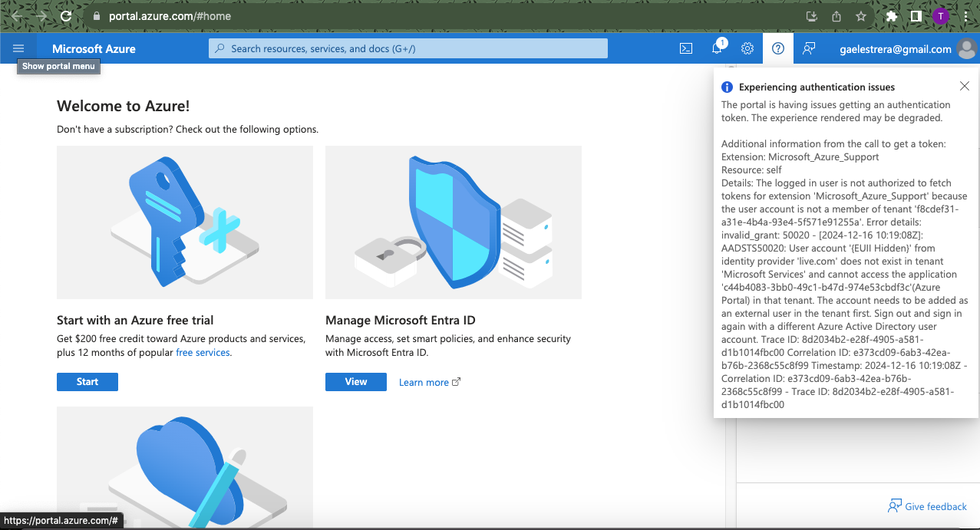Viewport: 980px width, 530px height.
Task: Open Chrome profile T avatar
Action: click(x=941, y=16)
